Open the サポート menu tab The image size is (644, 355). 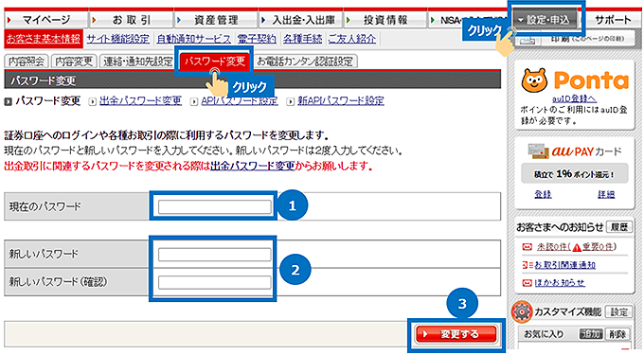click(613, 20)
